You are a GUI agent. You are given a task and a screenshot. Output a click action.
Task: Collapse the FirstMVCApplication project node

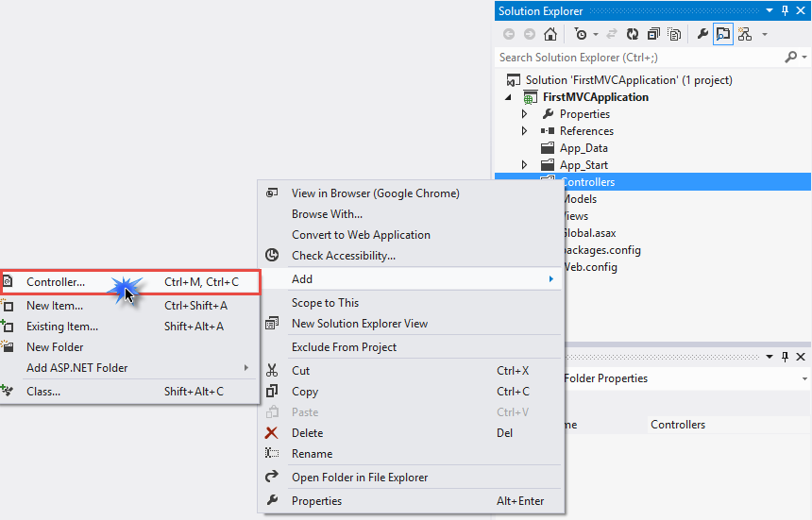pyautogui.click(x=509, y=97)
